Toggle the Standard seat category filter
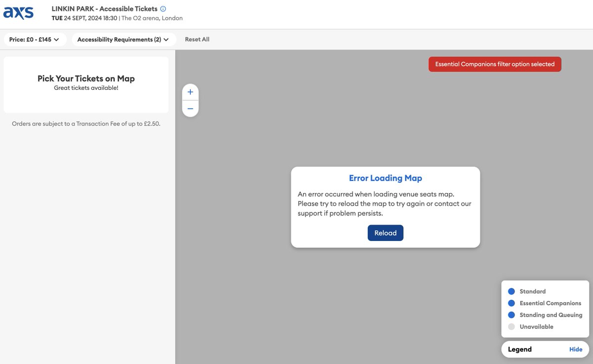 pyautogui.click(x=532, y=291)
